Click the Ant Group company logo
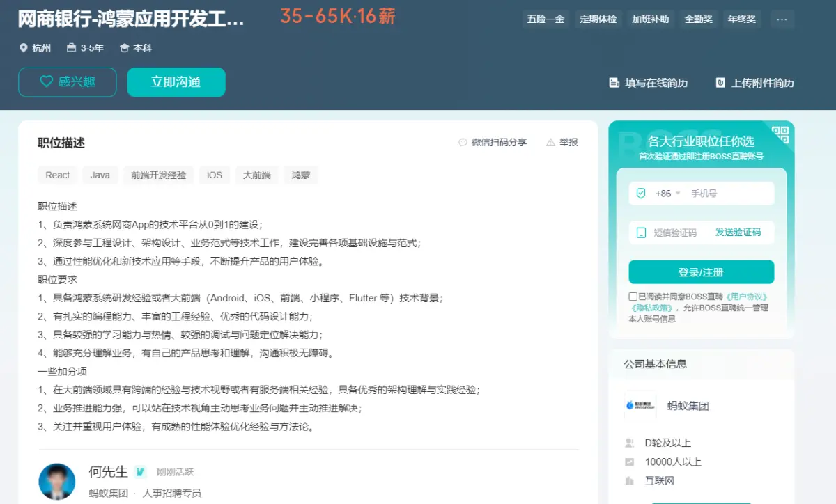Viewport: 836px width, 504px height. tap(640, 406)
